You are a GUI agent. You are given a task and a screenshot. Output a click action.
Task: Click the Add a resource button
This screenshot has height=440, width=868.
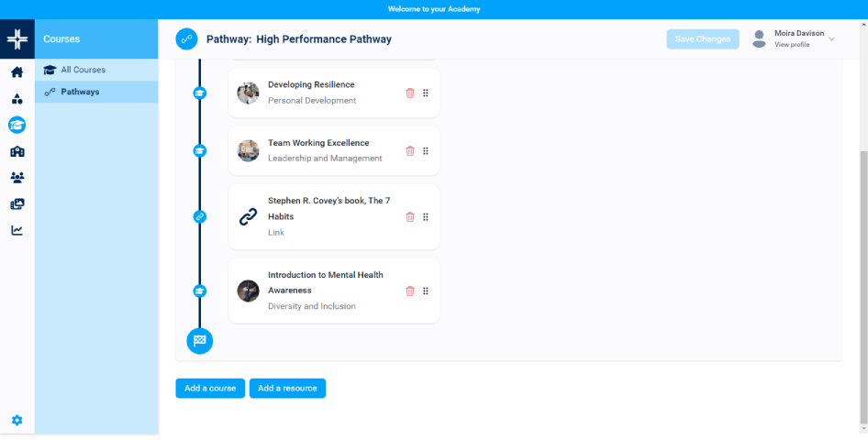click(x=287, y=389)
